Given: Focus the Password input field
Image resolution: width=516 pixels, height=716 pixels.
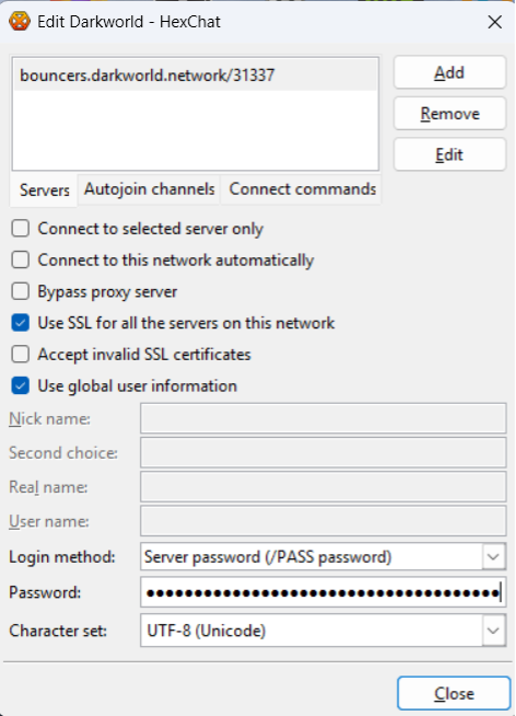Looking at the screenshot, I should click(323, 592).
